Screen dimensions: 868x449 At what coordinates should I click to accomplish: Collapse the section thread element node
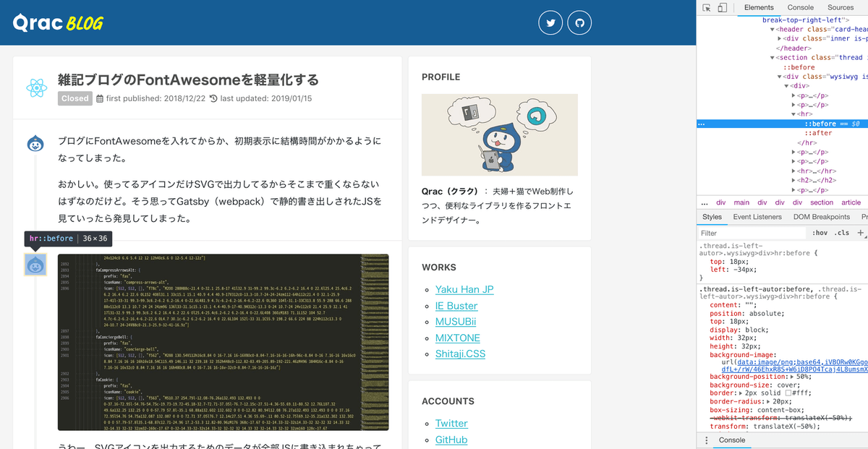tap(772, 57)
